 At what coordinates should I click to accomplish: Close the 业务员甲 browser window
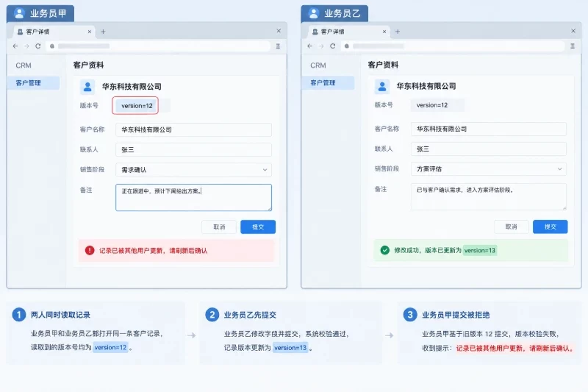[x=279, y=31]
